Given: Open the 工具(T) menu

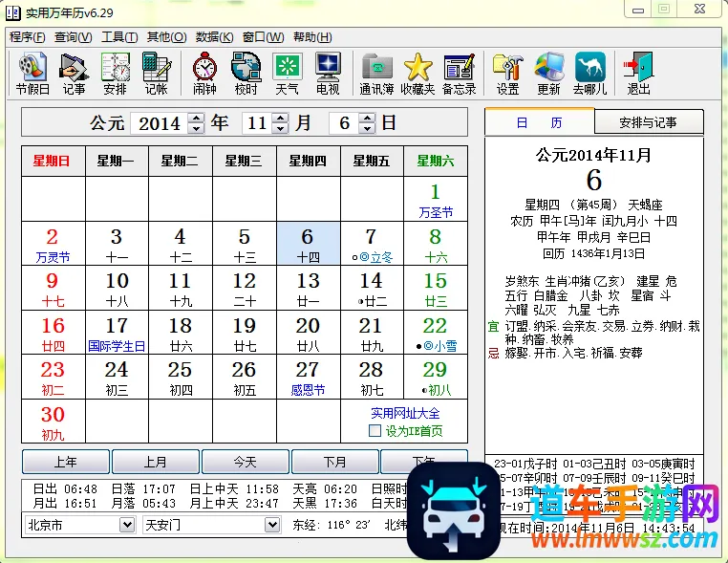Looking at the screenshot, I should click(x=119, y=37).
